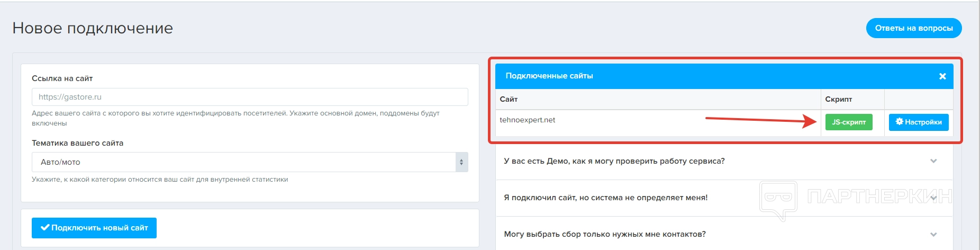Open the Ответы на вопросы page
This screenshot has width=980, height=250.
913,28
